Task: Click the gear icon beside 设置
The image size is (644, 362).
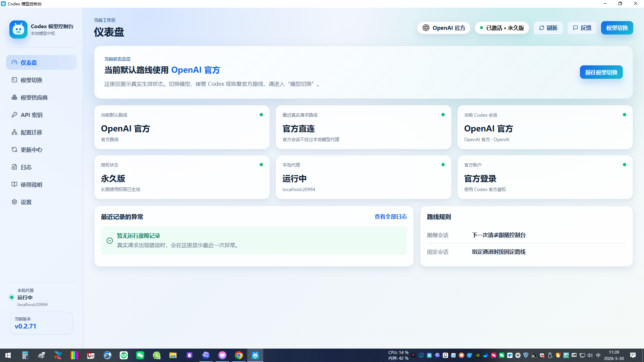Action: tap(14, 202)
